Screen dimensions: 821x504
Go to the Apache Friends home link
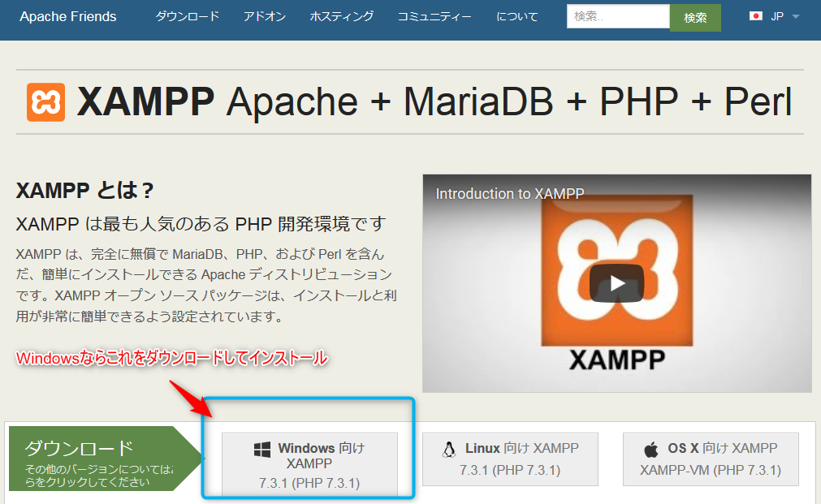click(68, 17)
